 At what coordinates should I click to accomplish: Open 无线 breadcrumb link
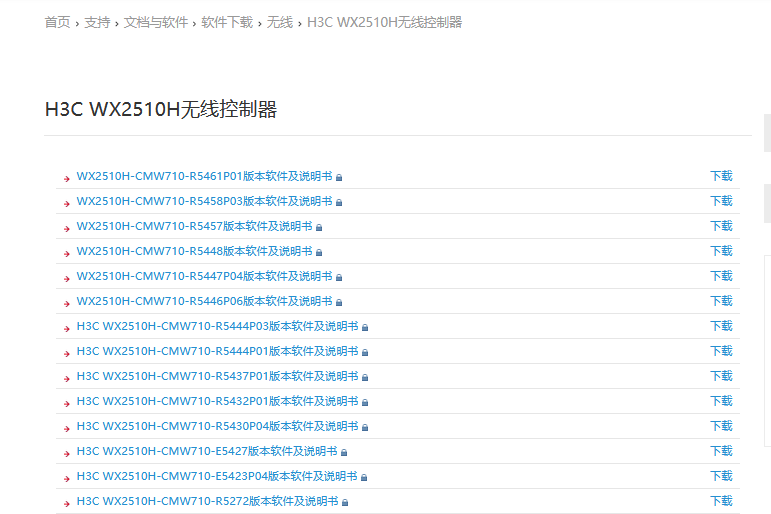click(279, 23)
